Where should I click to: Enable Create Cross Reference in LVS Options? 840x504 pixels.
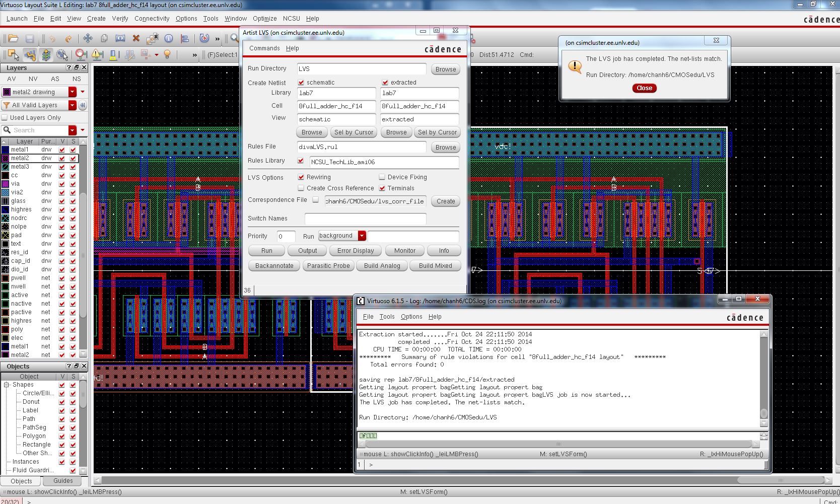[301, 188]
